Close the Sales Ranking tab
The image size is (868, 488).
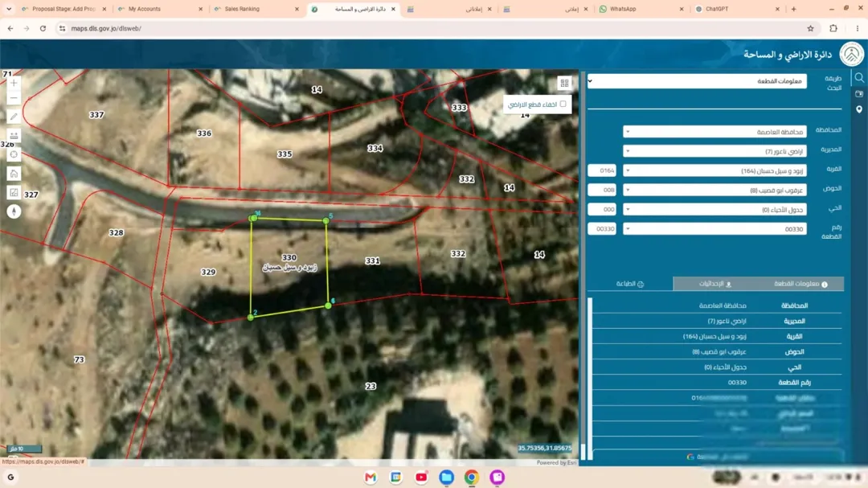[297, 9]
